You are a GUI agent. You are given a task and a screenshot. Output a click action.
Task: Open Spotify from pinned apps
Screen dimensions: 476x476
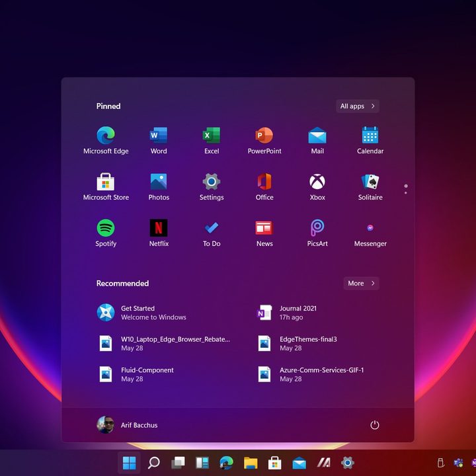point(106,233)
